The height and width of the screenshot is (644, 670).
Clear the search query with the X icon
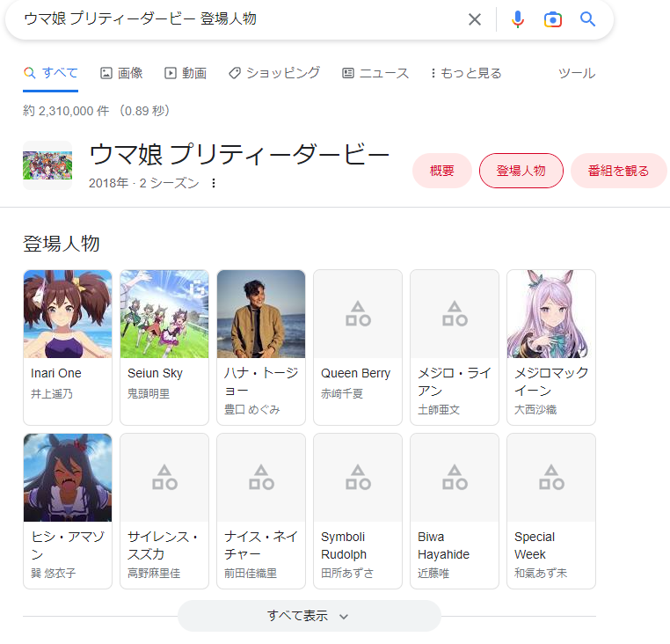point(474,19)
